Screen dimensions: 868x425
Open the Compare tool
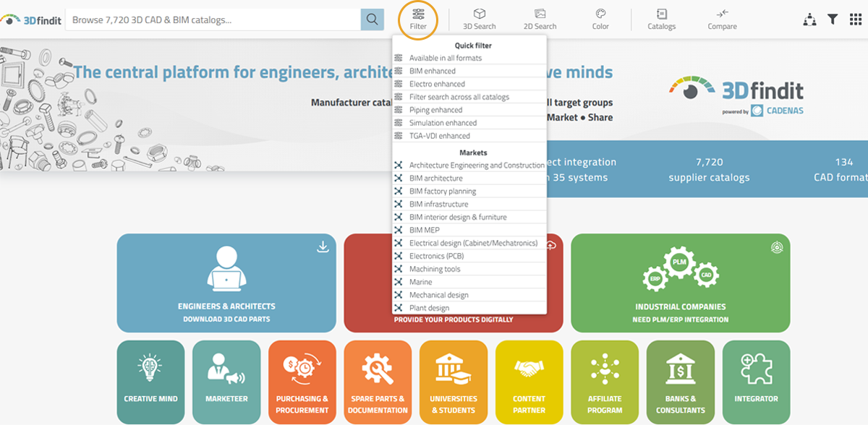click(x=722, y=20)
